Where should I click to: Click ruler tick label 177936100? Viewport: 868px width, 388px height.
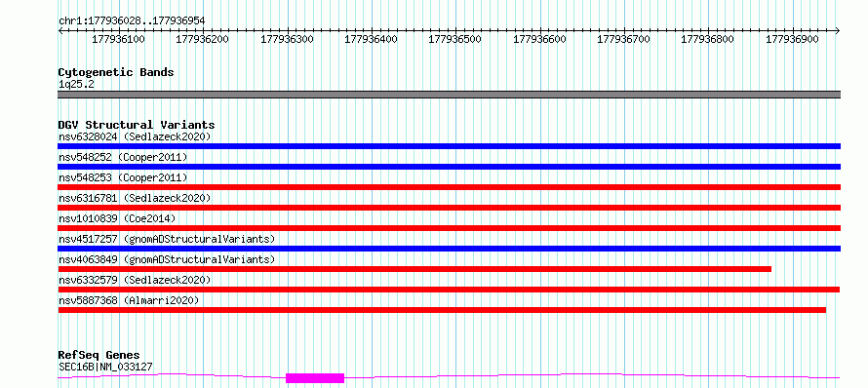118,40
